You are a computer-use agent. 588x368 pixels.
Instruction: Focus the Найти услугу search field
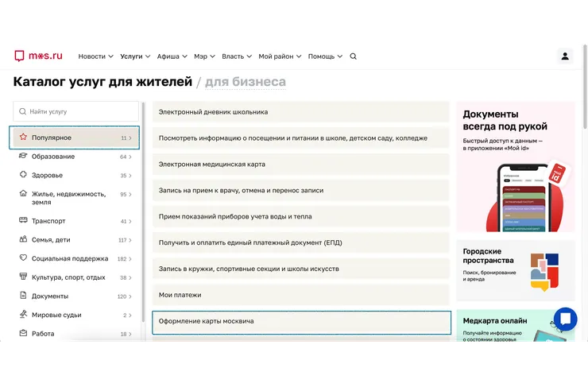tap(75, 111)
